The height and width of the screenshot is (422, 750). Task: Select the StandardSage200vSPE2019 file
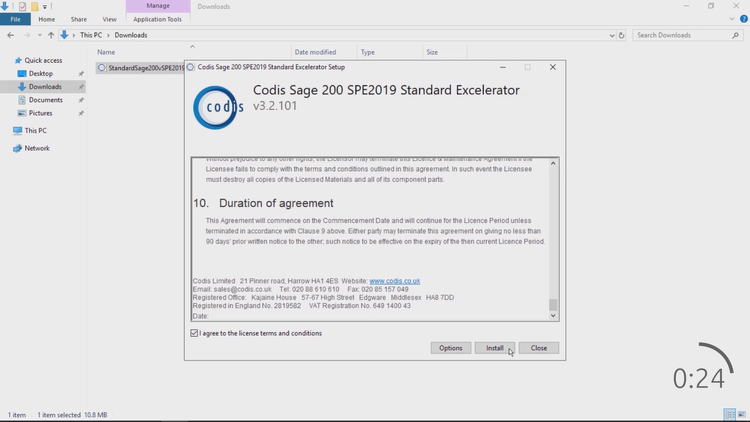tap(141, 68)
